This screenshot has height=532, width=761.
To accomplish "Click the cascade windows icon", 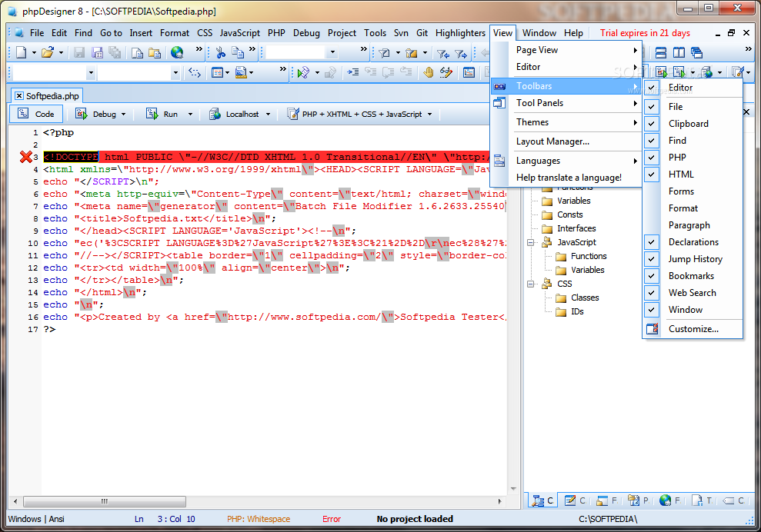I will [696, 52].
